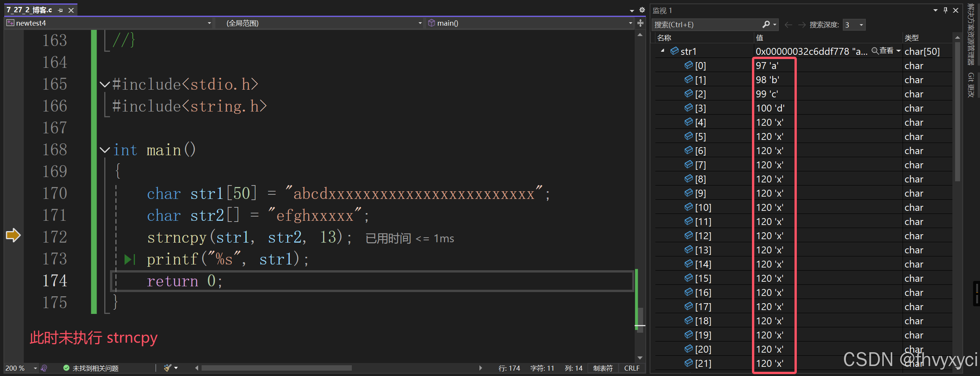Open the editor settings gear icon

pos(642,10)
